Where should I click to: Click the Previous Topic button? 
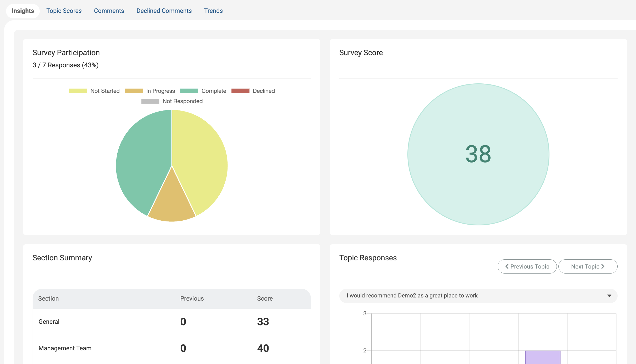point(527,266)
